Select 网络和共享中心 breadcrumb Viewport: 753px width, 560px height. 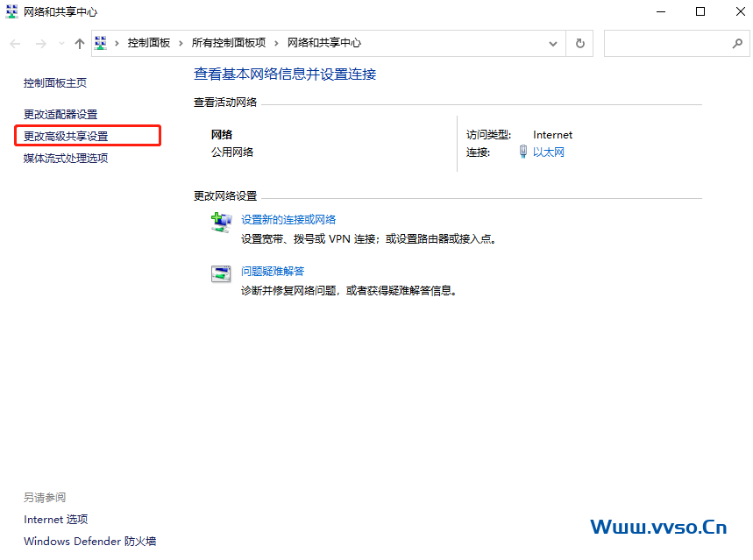(x=324, y=43)
